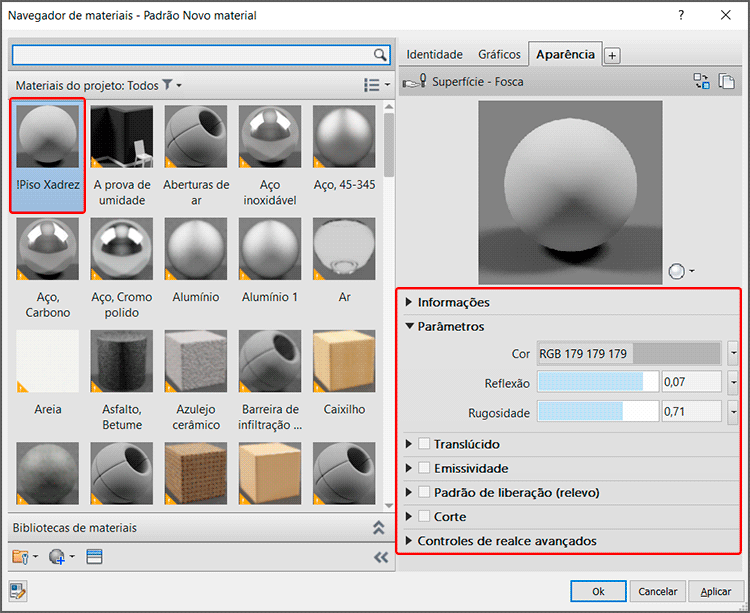Screen dimensions: 750x613
Task: Open the RGB 179 179 179 color swatch
Action: [629, 353]
